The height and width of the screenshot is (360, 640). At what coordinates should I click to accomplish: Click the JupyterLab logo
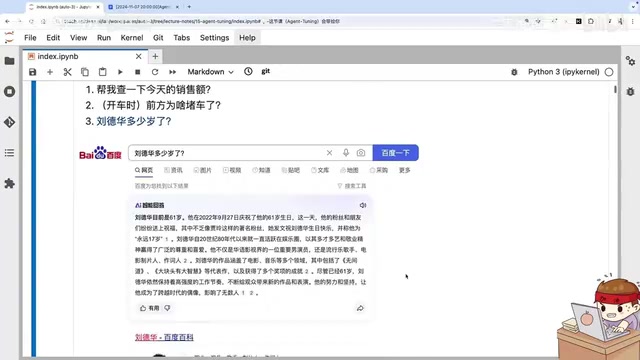click(x=9, y=38)
